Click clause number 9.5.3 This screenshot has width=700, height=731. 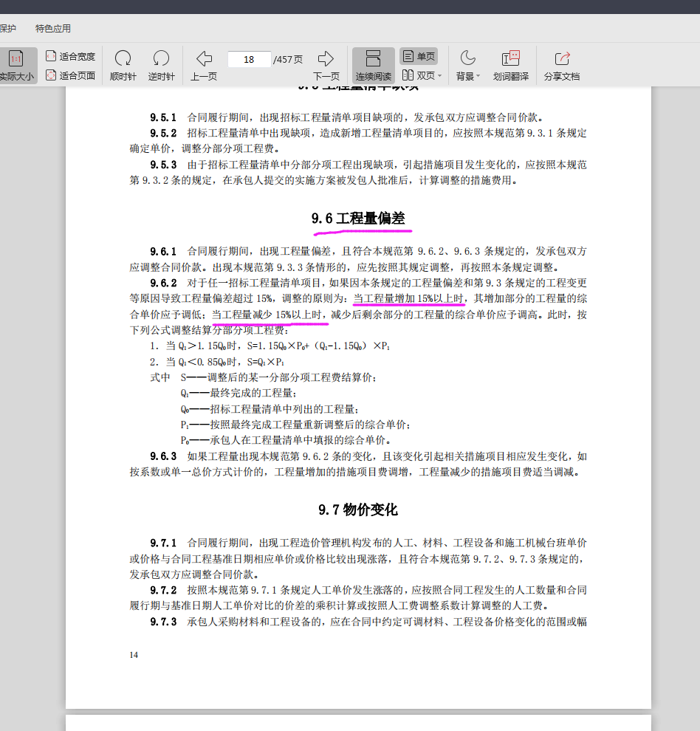point(163,165)
